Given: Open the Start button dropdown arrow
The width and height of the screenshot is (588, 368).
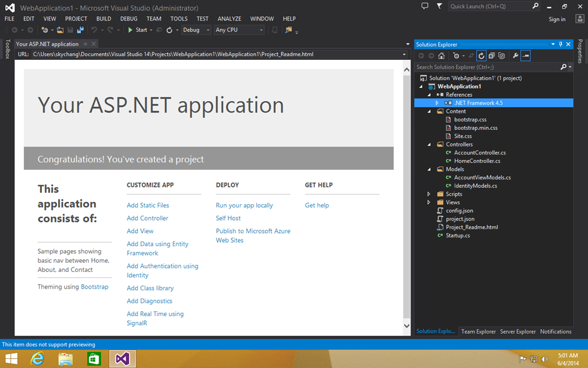Looking at the screenshot, I should tap(151, 30).
